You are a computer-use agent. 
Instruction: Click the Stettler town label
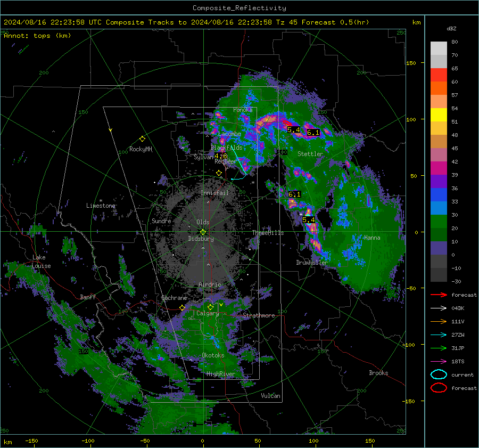[310, 154]
